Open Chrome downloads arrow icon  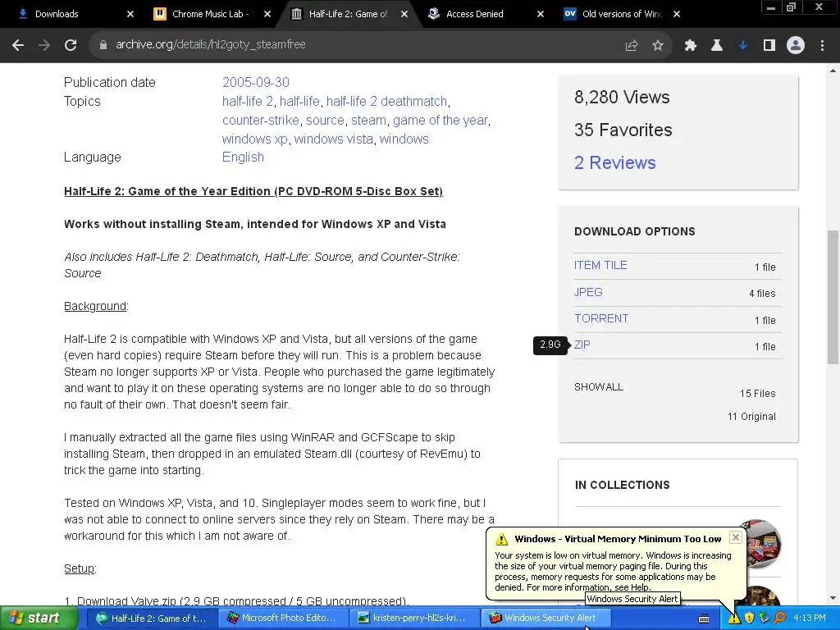click(743, 46)
